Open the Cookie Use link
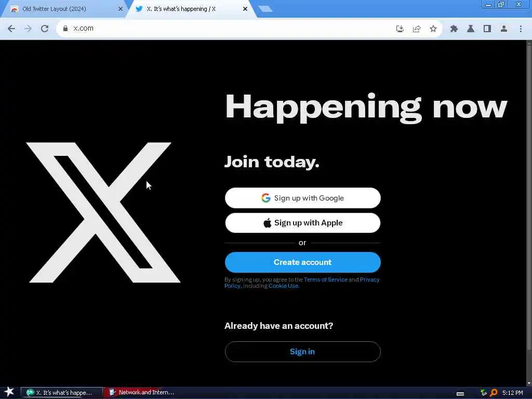Viewport: 532px width, 399px height. 284,286
